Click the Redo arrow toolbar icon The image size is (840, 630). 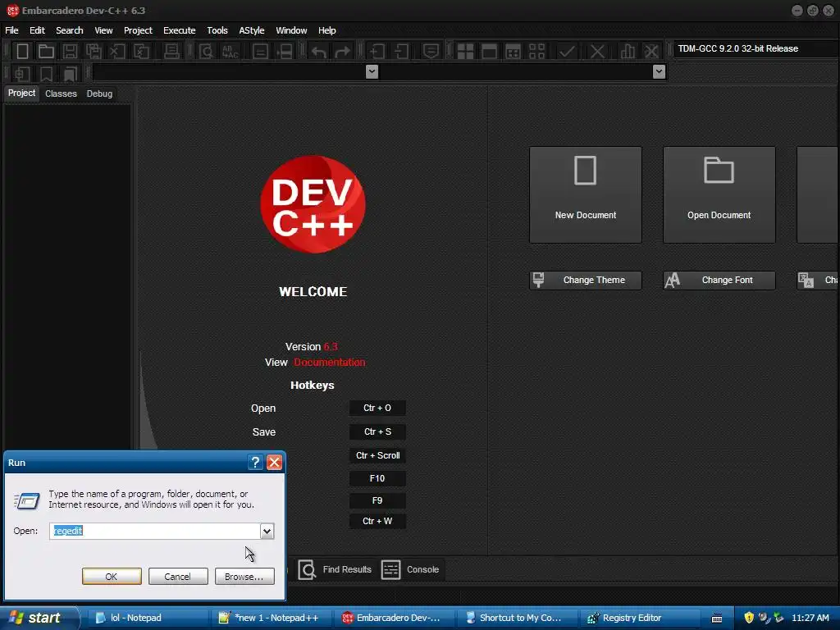pyautogui.click(x=342, y=52)
